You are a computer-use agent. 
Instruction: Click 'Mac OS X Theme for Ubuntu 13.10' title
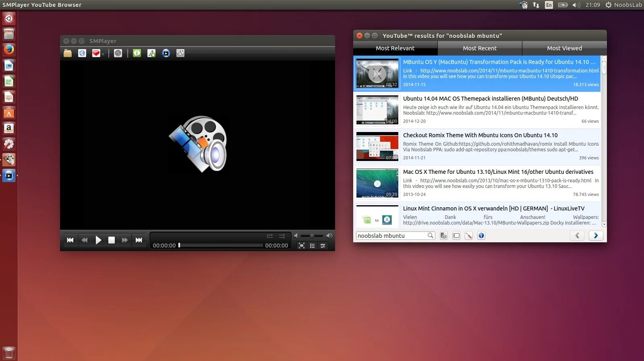pos(498,172)
